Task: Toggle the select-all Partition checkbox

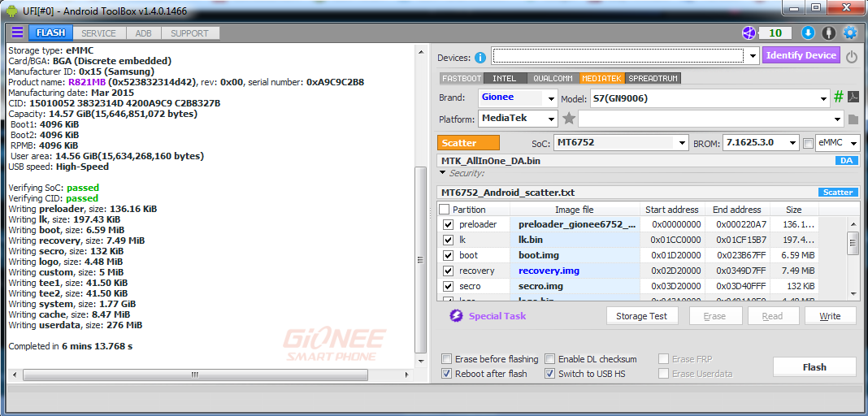Action: pyautogui.click(x=444, y=210)
